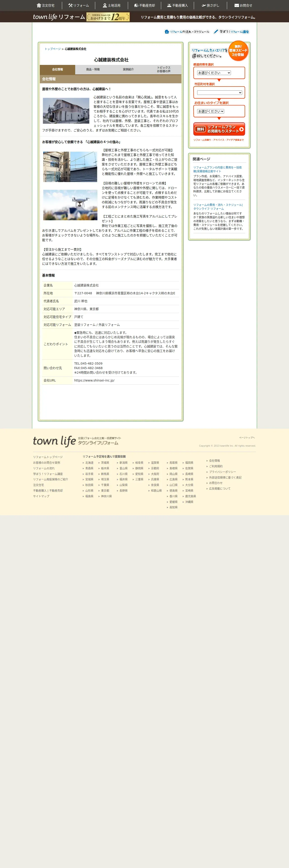Open 不動産購入 in top navigation

pos(177,5)
